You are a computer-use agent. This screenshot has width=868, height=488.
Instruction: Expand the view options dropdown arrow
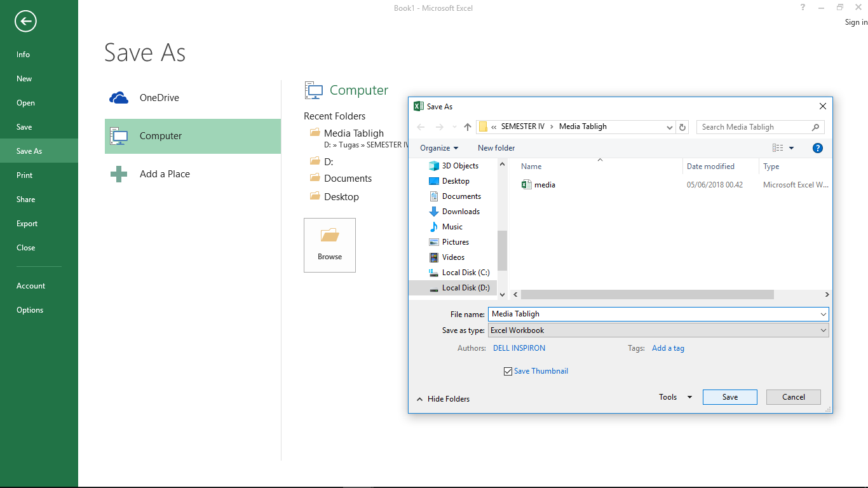click(791, 148)
